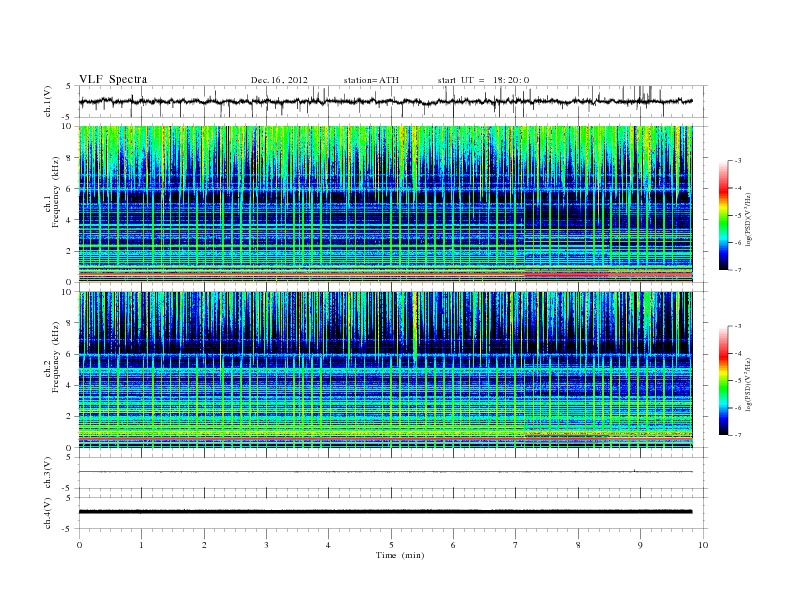
Task: Click time axis tick label '2'
Action: point(204,545)
